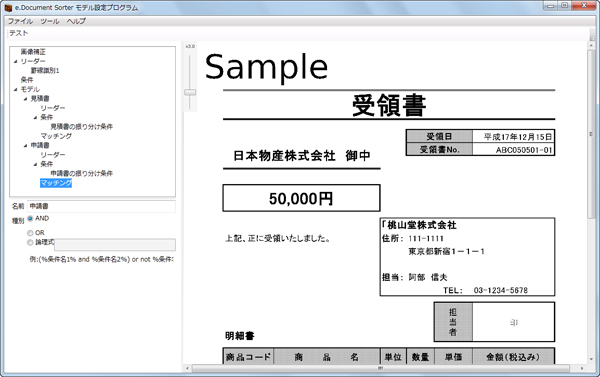
Task: Click the zoom slider handle
Action: coord(190,92)
